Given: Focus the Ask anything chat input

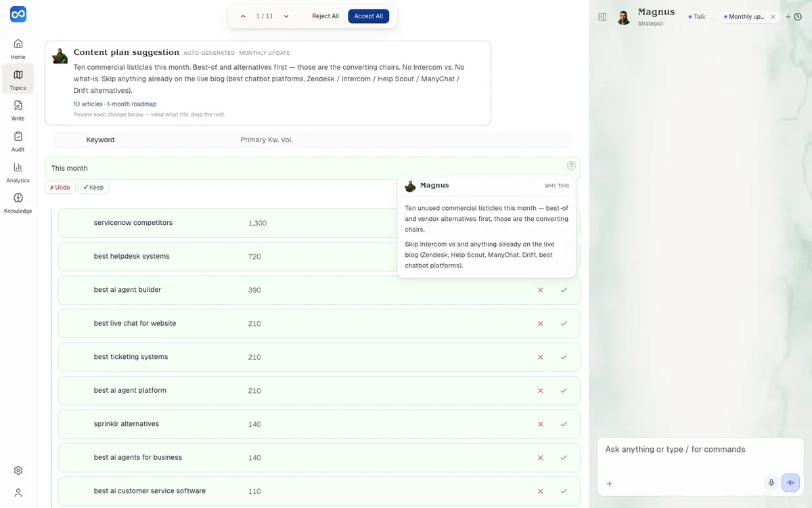Looking at the screenshot, I should pyautogui.click(x=700, y=449).
